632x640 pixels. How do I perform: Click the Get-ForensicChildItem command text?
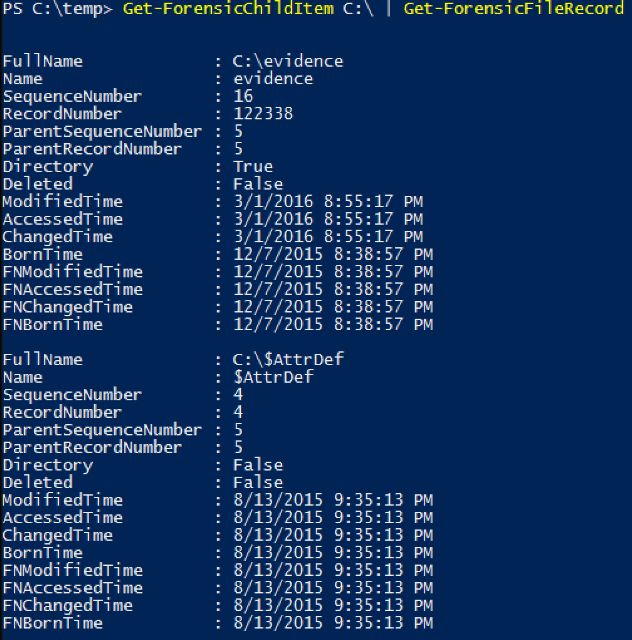(x=228, y=9)
